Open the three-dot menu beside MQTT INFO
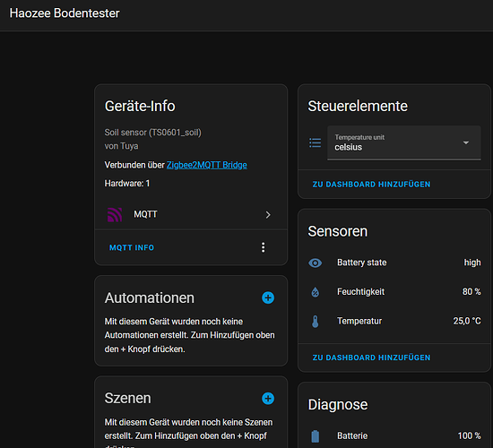493x448 pixels. [264, 247]
